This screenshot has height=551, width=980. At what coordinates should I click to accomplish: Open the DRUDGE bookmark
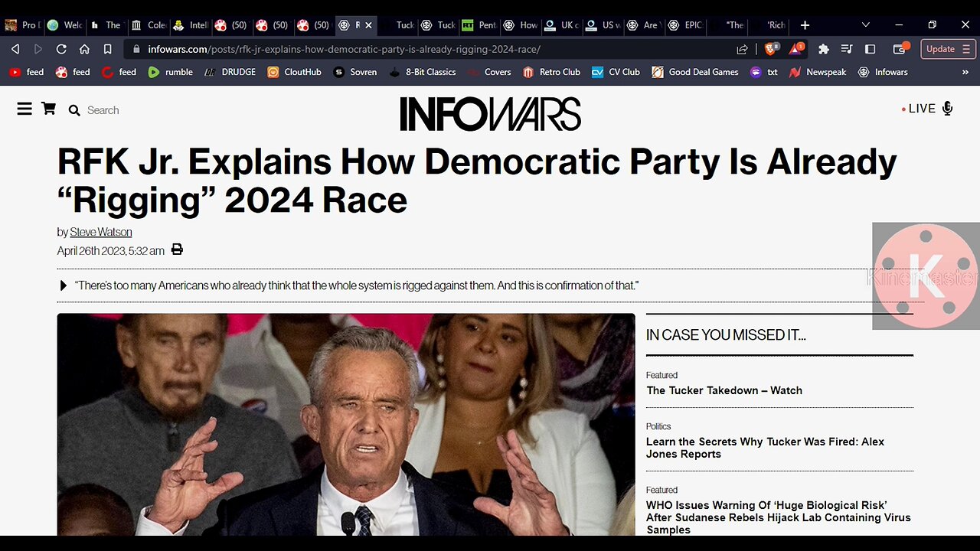tap(229, 72)
